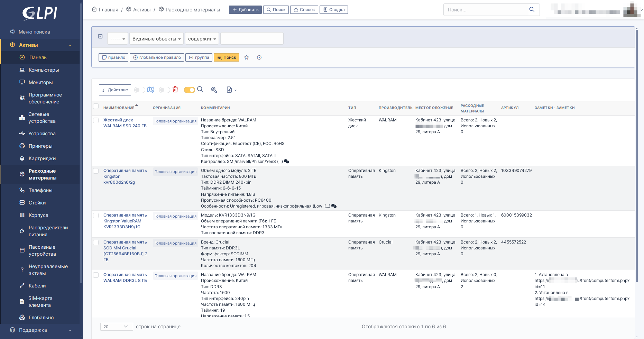Click the Cables icon in the sidebar
Viewport: 644px width, 339px height.
[22, 286]
